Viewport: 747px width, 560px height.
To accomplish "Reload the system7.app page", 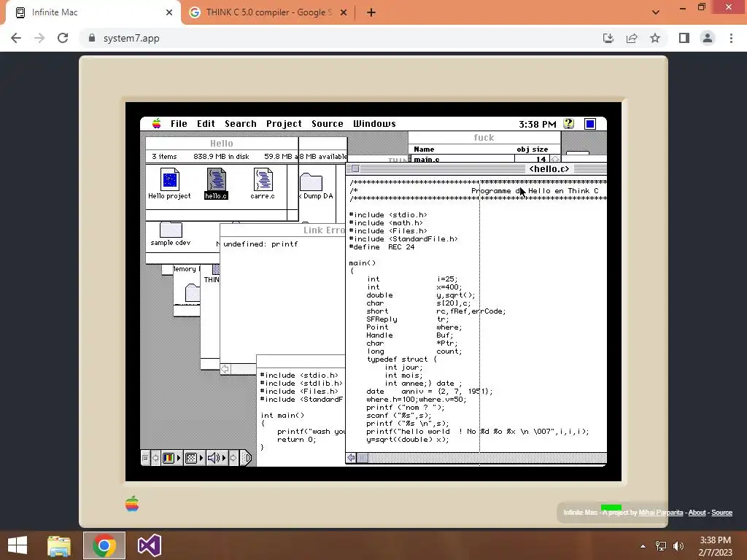I will 63,38.
